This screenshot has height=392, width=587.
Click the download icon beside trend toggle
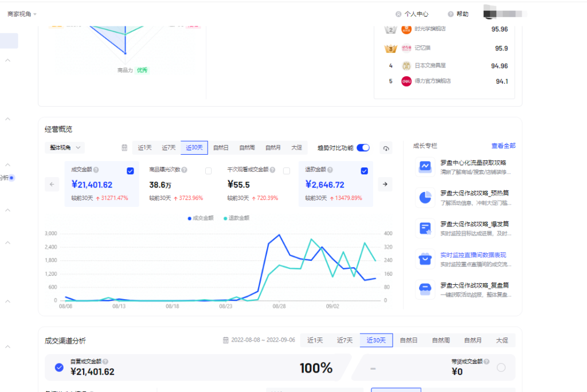386,148
